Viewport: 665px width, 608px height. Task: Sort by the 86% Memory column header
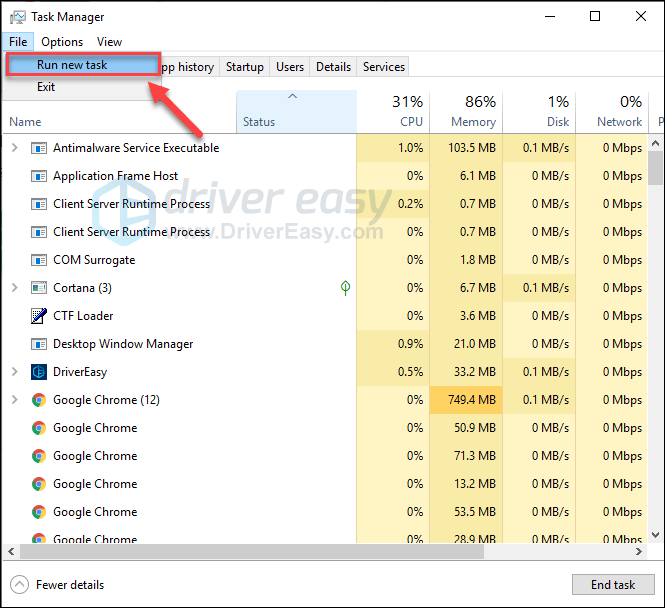point(466,112)
